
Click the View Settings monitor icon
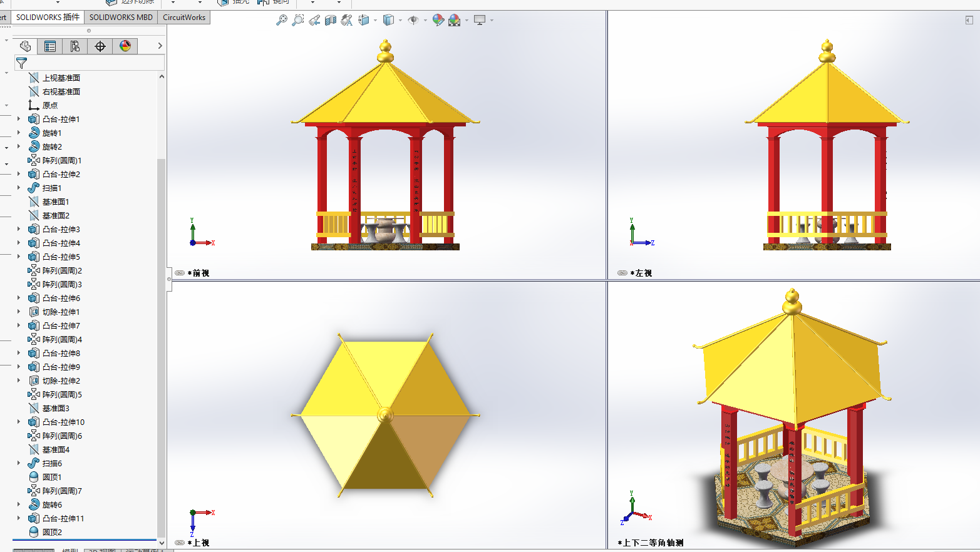click(480, 20)
